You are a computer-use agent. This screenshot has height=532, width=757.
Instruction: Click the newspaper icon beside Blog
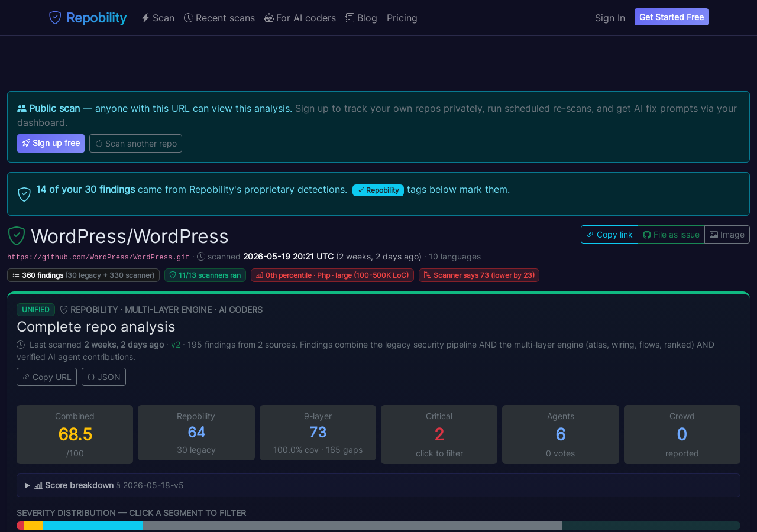[x=350, y=18]
